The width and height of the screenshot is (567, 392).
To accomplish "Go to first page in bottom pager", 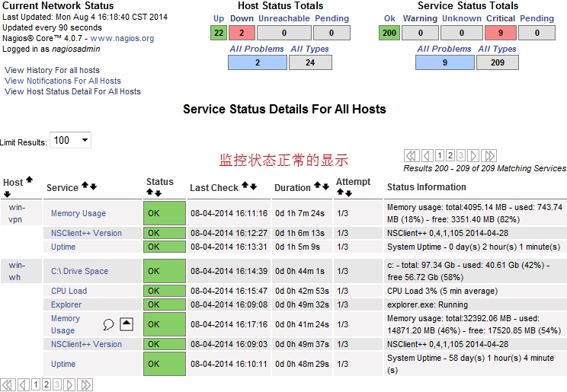I will pyautogui.click(x=8, y=385).
